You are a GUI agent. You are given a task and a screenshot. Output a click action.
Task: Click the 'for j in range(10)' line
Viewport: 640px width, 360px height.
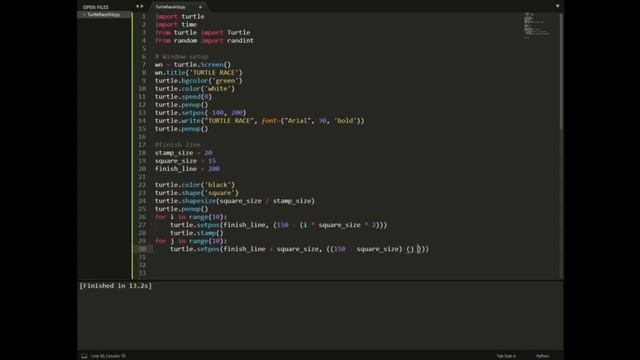[x=191, y=241]
